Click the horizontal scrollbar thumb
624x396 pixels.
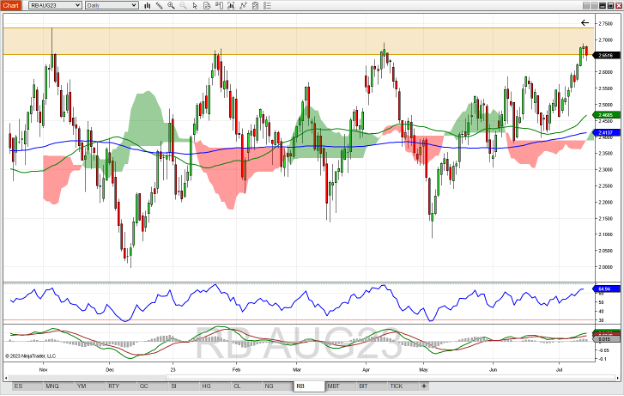tap(392, 377)
